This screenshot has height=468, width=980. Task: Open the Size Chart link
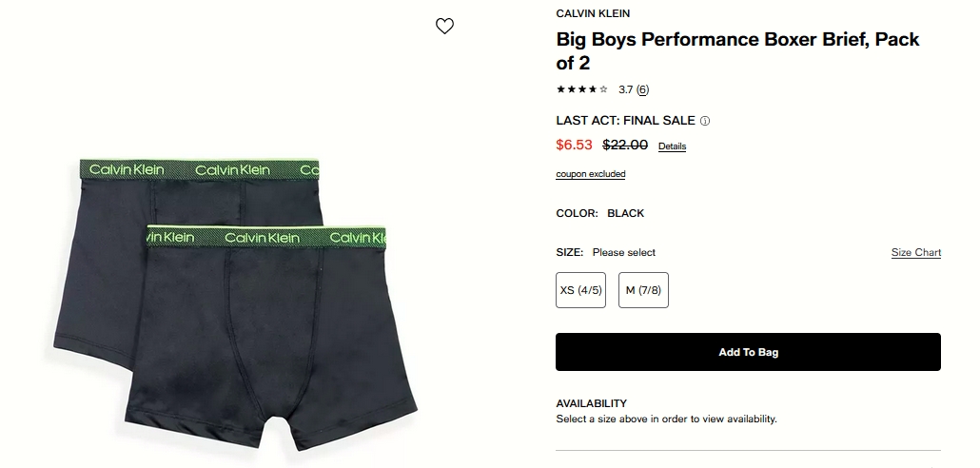tap(915, 252)
